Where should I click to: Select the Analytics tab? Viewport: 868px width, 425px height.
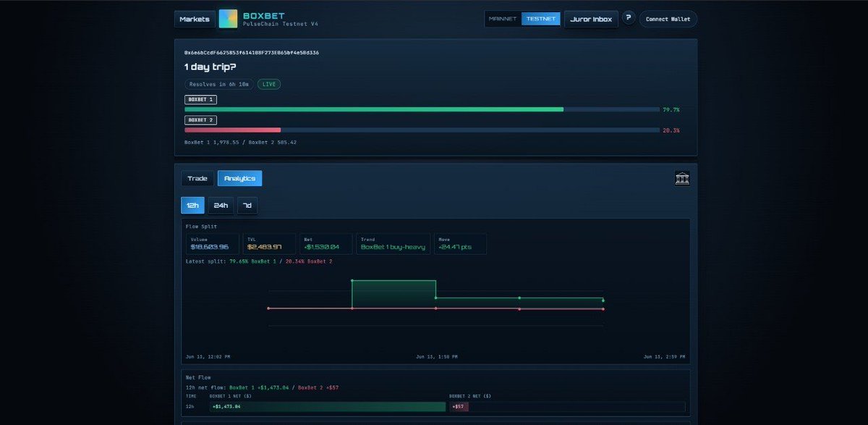(239, 178)
